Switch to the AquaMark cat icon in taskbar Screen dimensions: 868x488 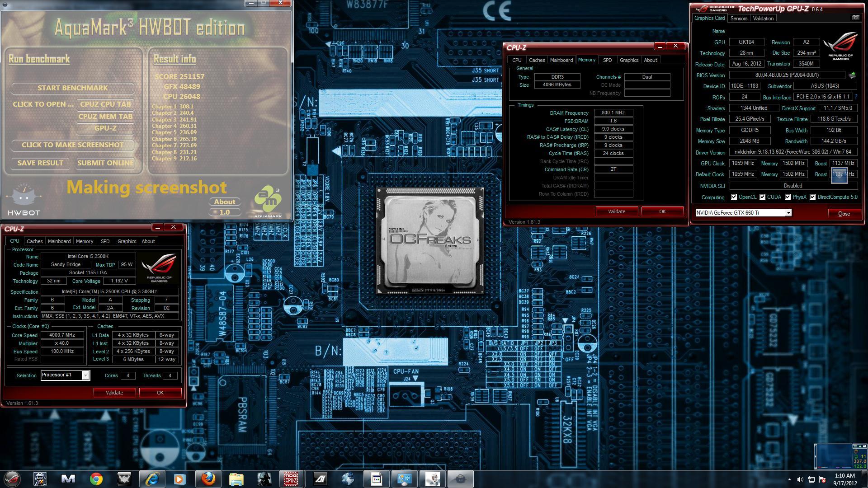(x=460, y=479)
